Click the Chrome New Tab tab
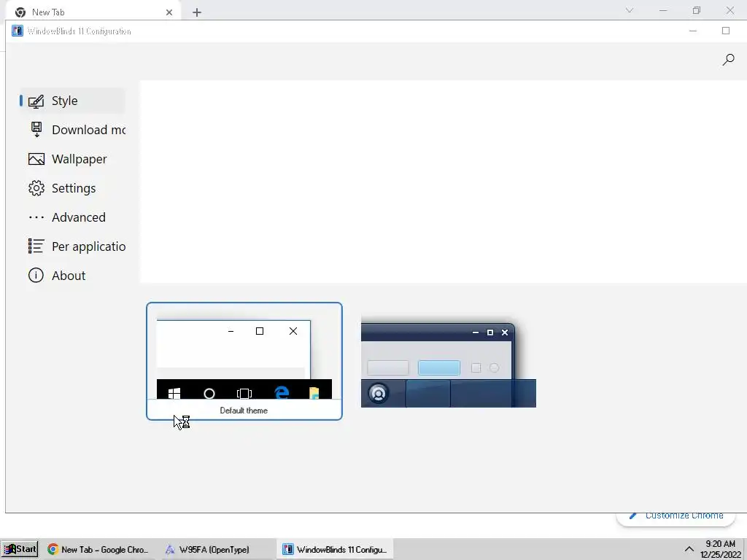This screenshot has height=560, width=747. [93, 12]
